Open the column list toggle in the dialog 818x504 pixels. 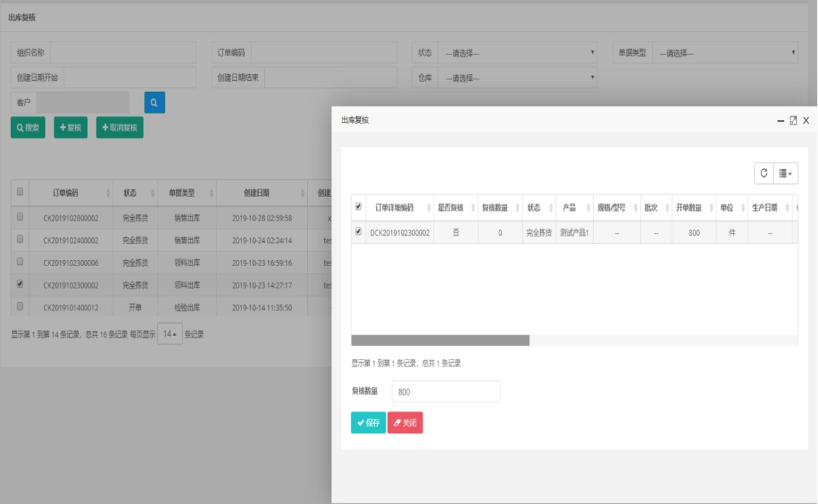coord(785,174)
